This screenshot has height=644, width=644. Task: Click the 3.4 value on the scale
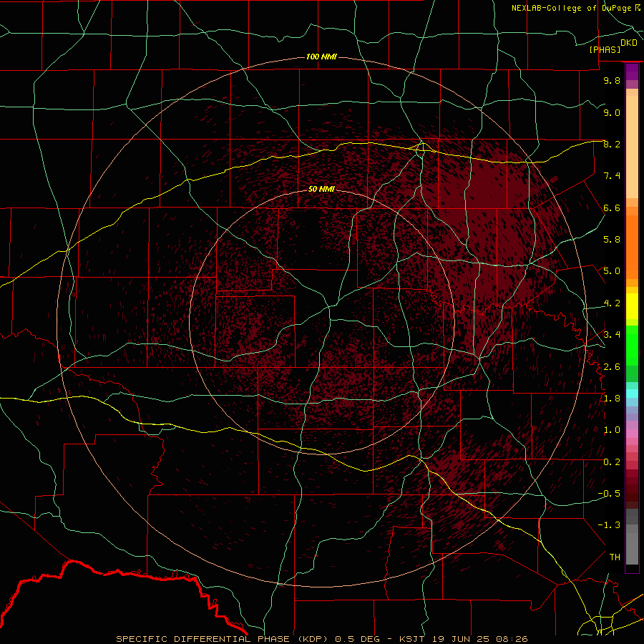tap(612, 335)
